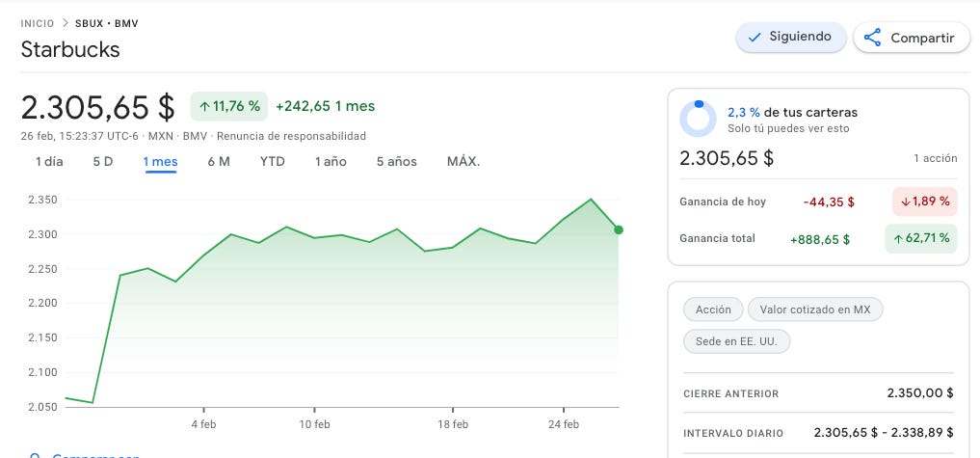
Task: Click the 2.305,65 $ - 2.338,89 $ range
Action: [884, 432]
